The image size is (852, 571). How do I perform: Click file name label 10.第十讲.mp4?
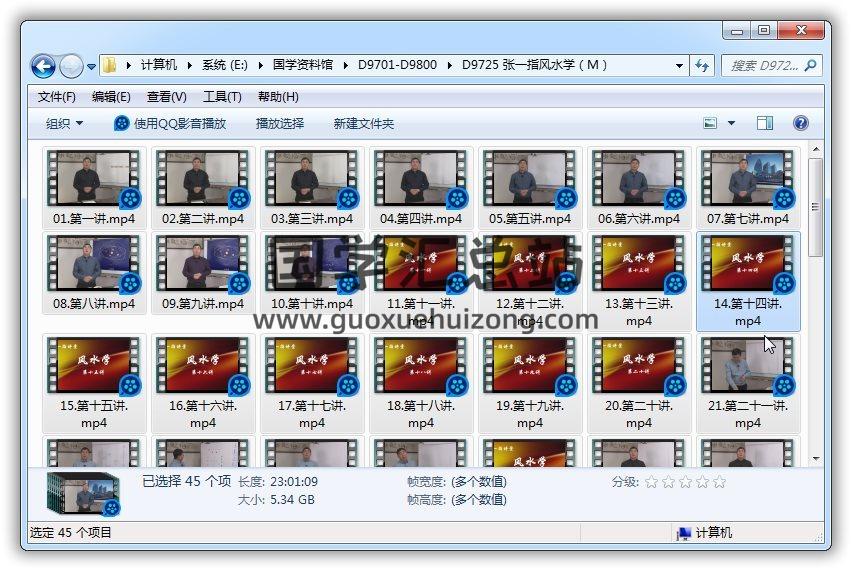click(312, 304)
